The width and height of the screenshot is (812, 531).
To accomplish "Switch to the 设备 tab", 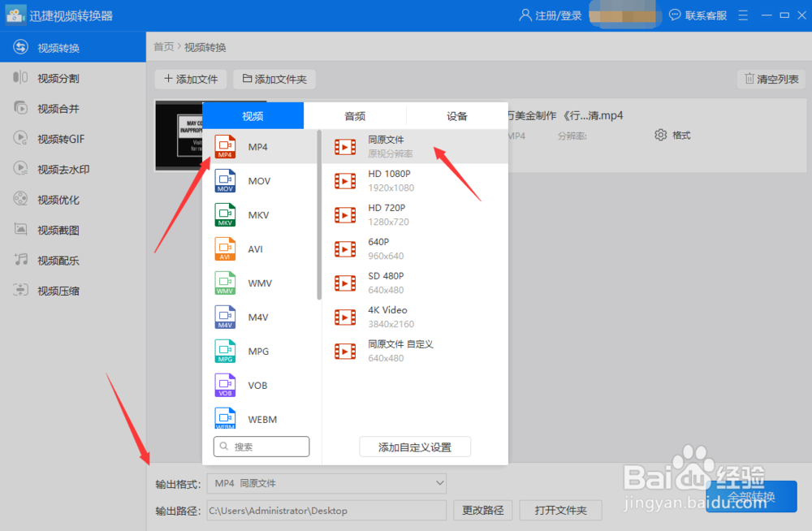I will click(x=456, y=115).
